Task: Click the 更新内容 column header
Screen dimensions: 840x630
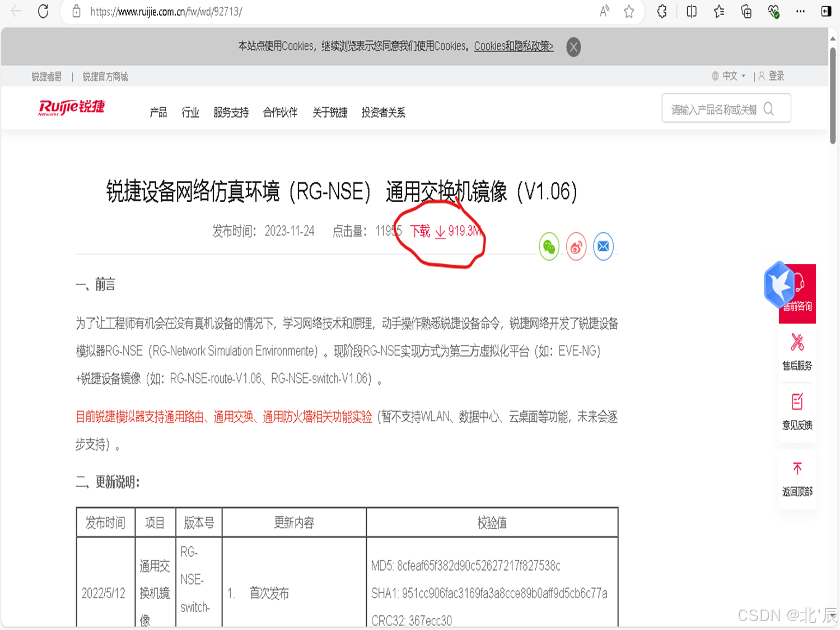Action: (x=294, y=523)
